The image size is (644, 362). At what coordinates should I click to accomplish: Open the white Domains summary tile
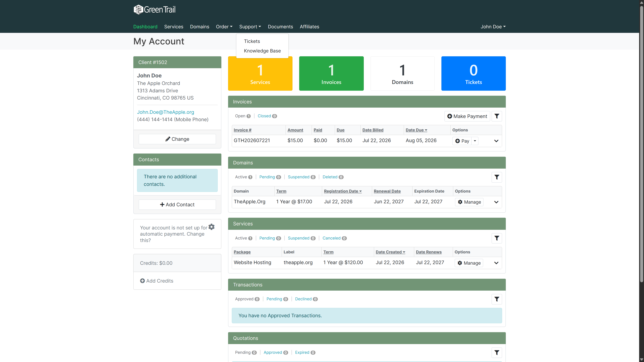pos(402,73)
